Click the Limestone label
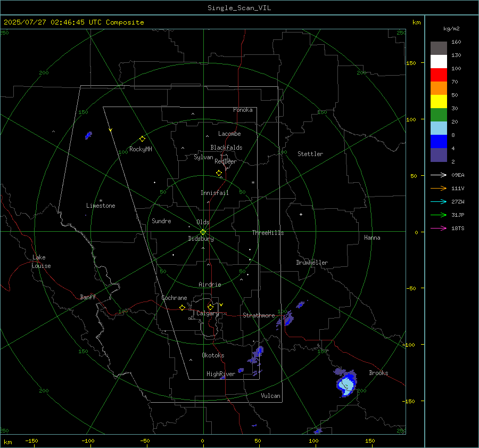 (x=101, y=206)
